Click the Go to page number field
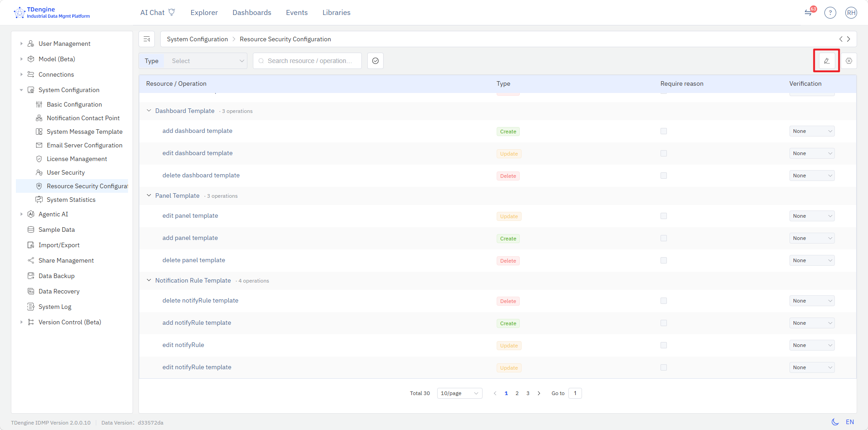The height and width of the screenshot is (430, 868). (575, 393)
